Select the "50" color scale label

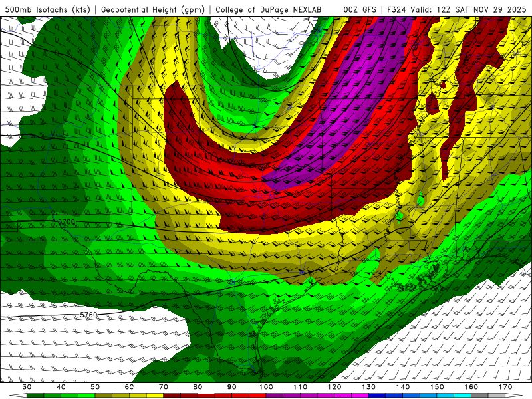pos(95,387)
